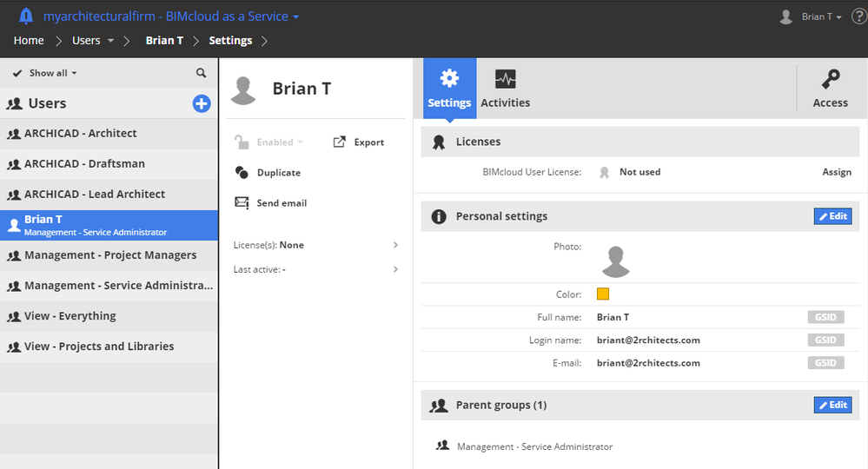Expand the Last active row
The height and width of the screenshot is (469, 868).
point(315,269)
